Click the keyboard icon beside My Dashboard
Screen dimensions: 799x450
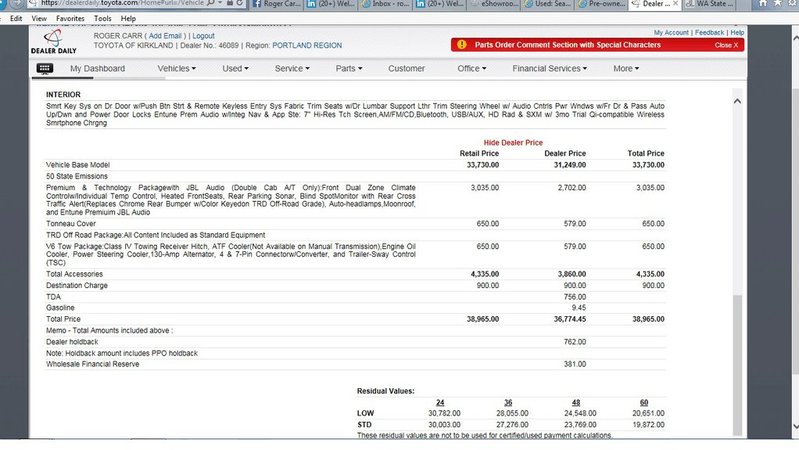point(45,68)
